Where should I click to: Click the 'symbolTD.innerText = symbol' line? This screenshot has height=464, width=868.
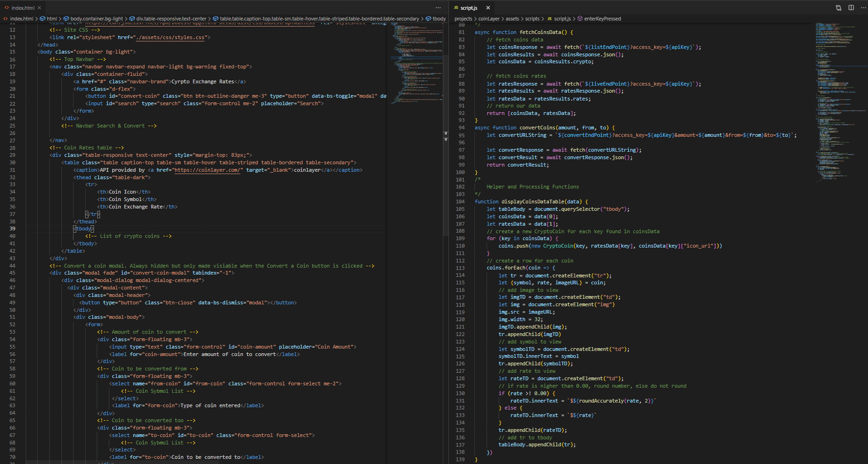(539, 357)
